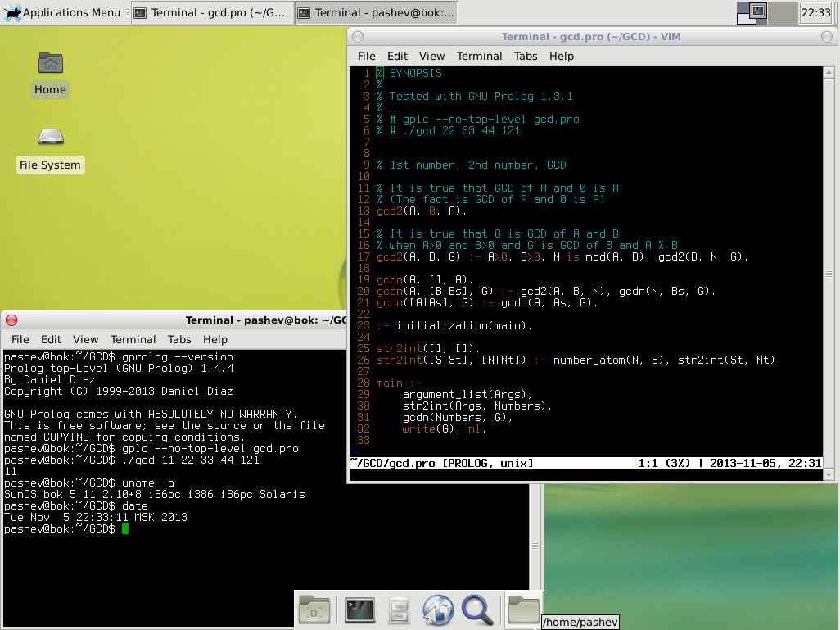Switch to the pashev@bok terminal taskbar button
Image resolution: width=840 pixels, height=630 pixels.
pyautogui.click(x=376, y=12)
